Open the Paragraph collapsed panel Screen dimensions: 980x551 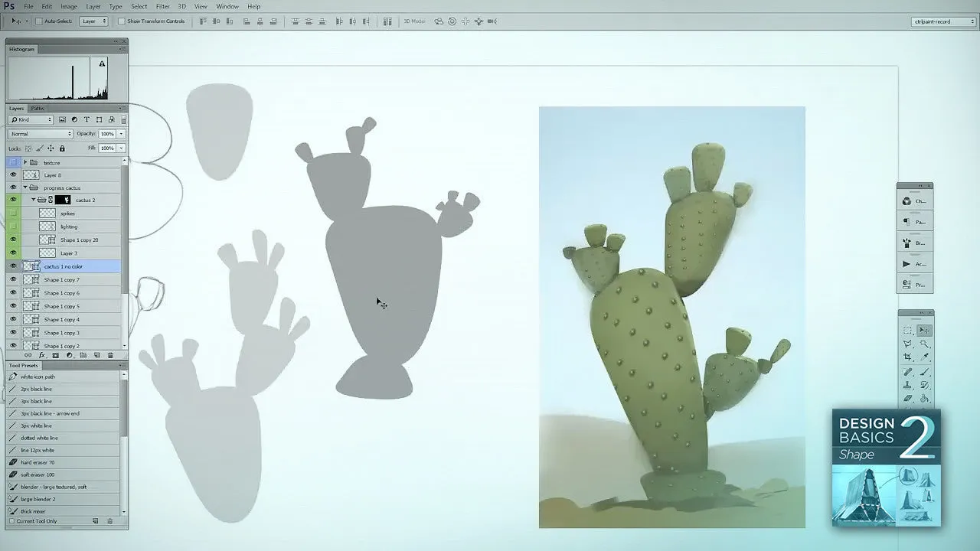coord(915,222)
